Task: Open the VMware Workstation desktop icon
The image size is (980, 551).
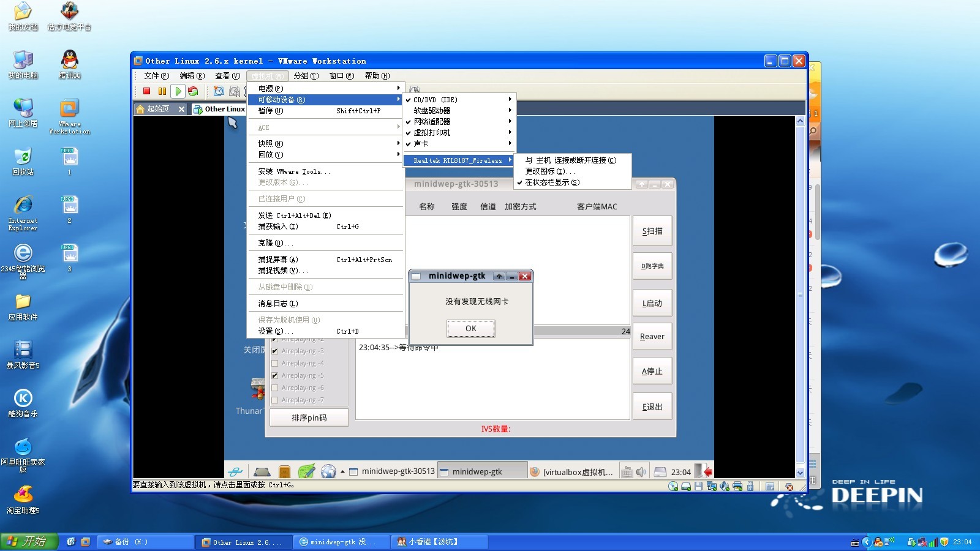Action: point(69,116)
